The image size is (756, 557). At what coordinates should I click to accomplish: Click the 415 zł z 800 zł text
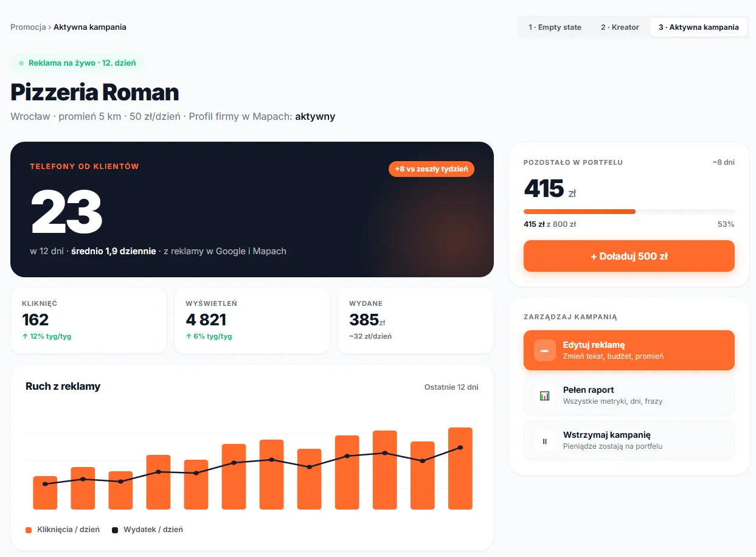550,224
